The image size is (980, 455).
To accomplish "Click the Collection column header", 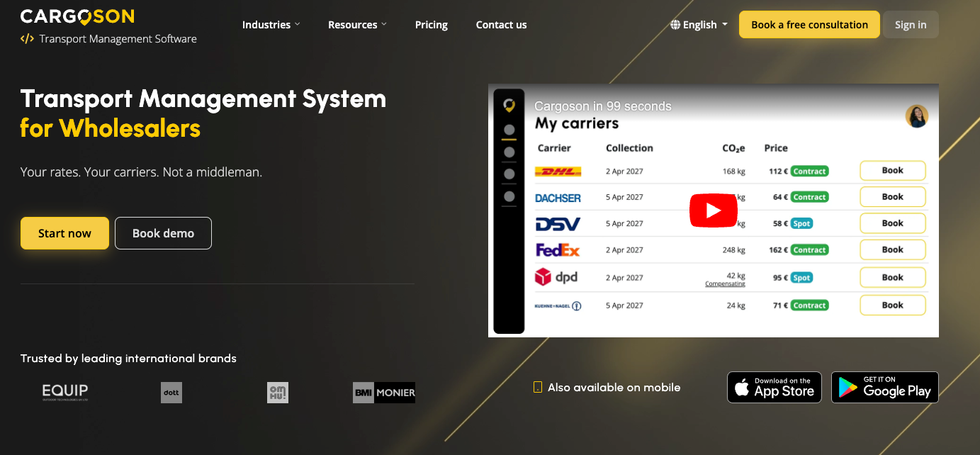I will [x=629, y=148].
